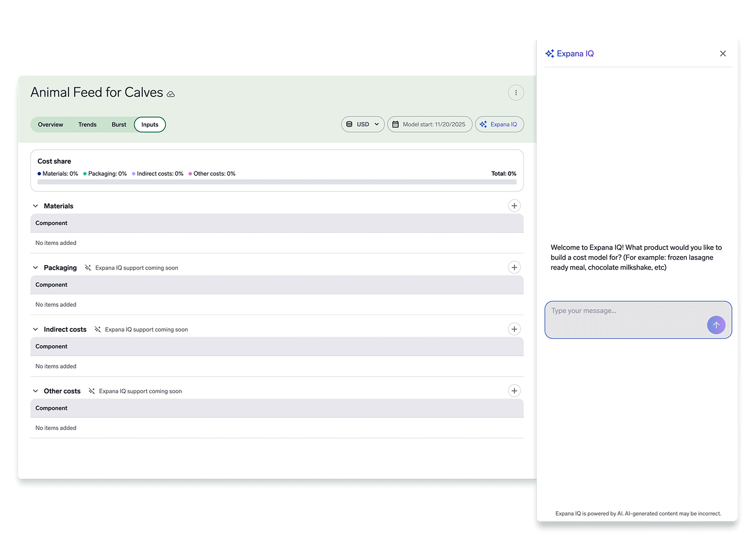Click the Welcome to Expana IQ message

click(x=636, y=258)
